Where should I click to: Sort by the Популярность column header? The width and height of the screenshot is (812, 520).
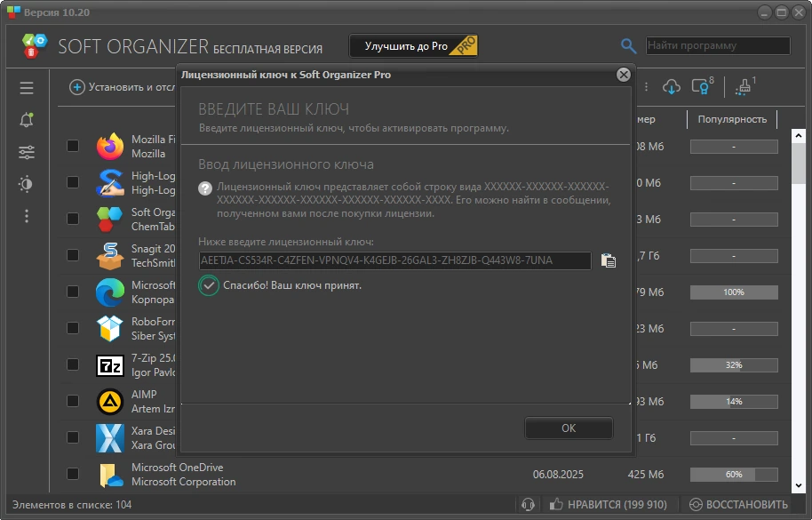point(732,119)
